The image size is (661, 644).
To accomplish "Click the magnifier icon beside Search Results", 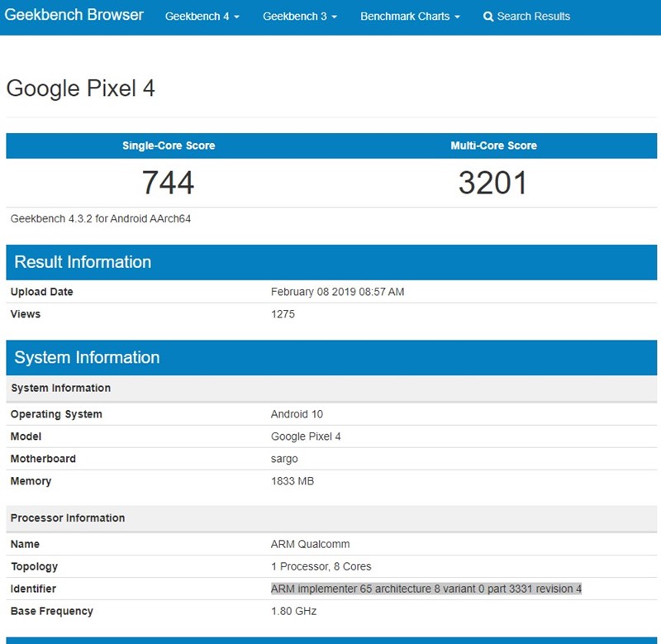I will [488, 17].
